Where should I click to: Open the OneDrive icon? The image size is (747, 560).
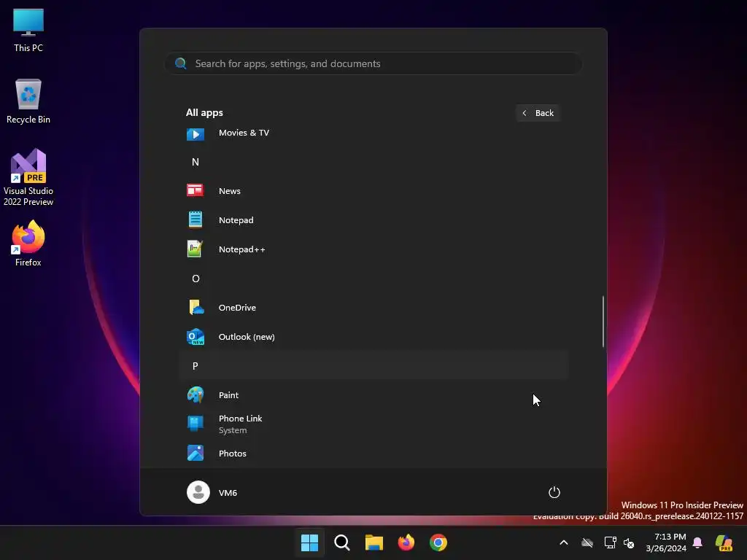tap(196, 307)
